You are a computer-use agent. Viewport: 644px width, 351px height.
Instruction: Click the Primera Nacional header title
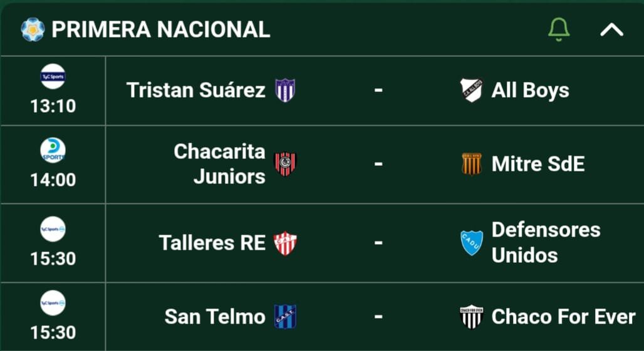160,29
